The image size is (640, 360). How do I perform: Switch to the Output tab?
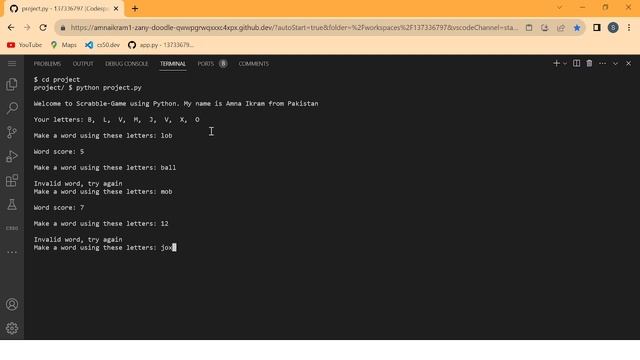coord(83,64)
